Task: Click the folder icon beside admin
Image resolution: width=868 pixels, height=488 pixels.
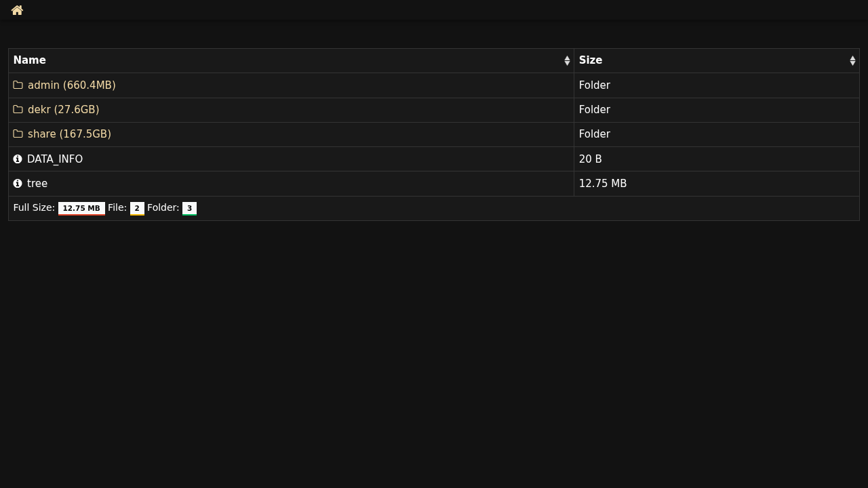Action: click(18, 85)
